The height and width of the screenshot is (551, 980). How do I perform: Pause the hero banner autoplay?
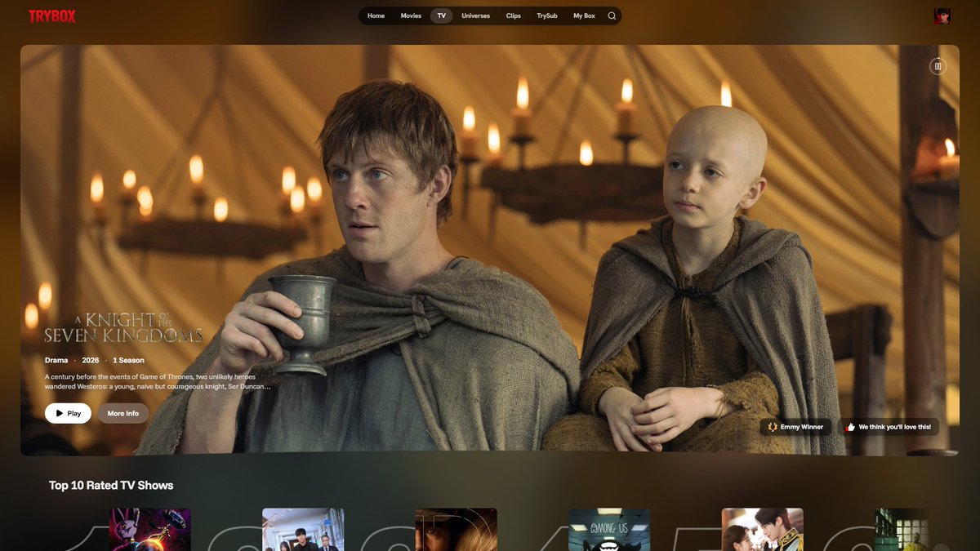tap(938, 66)
